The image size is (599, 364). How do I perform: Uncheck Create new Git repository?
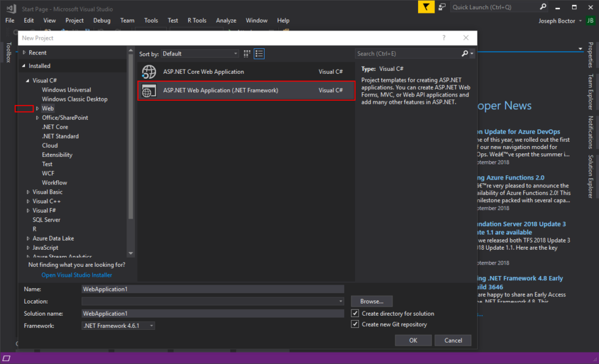tap(355, 324)
